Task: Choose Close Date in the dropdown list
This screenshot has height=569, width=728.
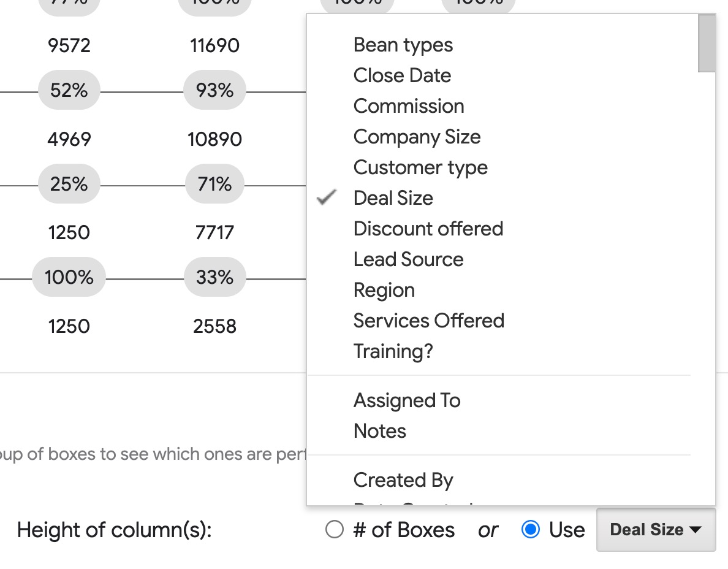Action: click(x=401, y=75)
